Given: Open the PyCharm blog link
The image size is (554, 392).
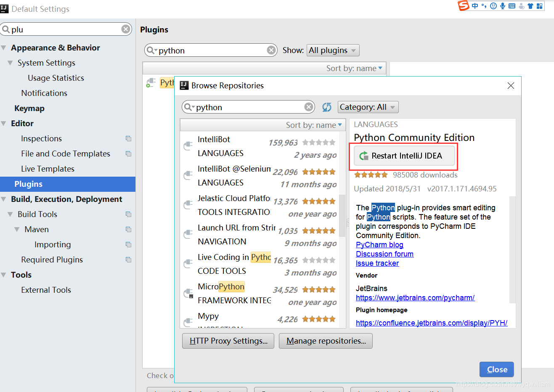Looking at the screenshot, I should (379, 245).
